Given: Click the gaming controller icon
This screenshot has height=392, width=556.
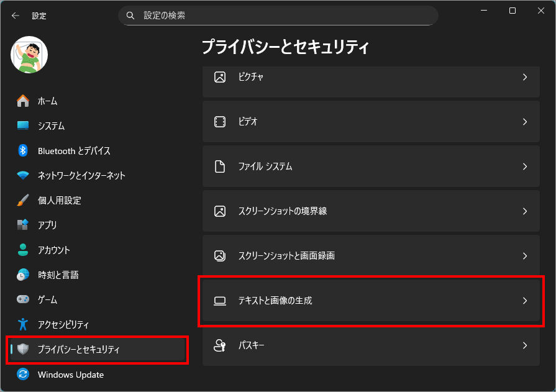Looking at the screenshot, I should pos(23,299).
